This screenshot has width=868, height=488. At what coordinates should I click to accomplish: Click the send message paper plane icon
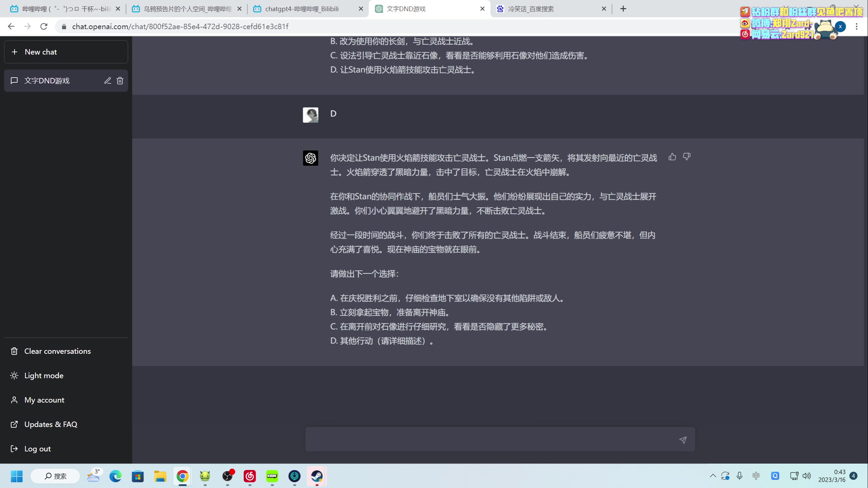[683, 440]
